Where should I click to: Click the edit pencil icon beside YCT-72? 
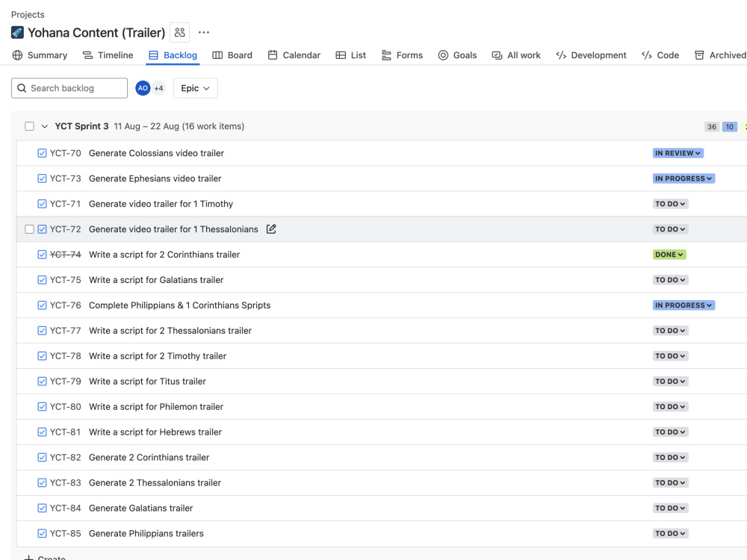(271, 229)
